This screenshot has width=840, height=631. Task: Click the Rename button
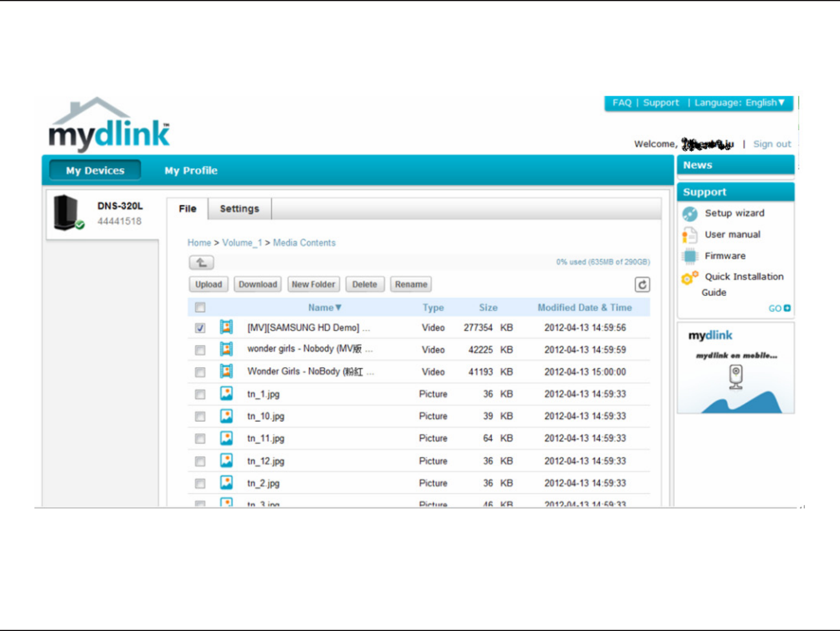(411, 284)
